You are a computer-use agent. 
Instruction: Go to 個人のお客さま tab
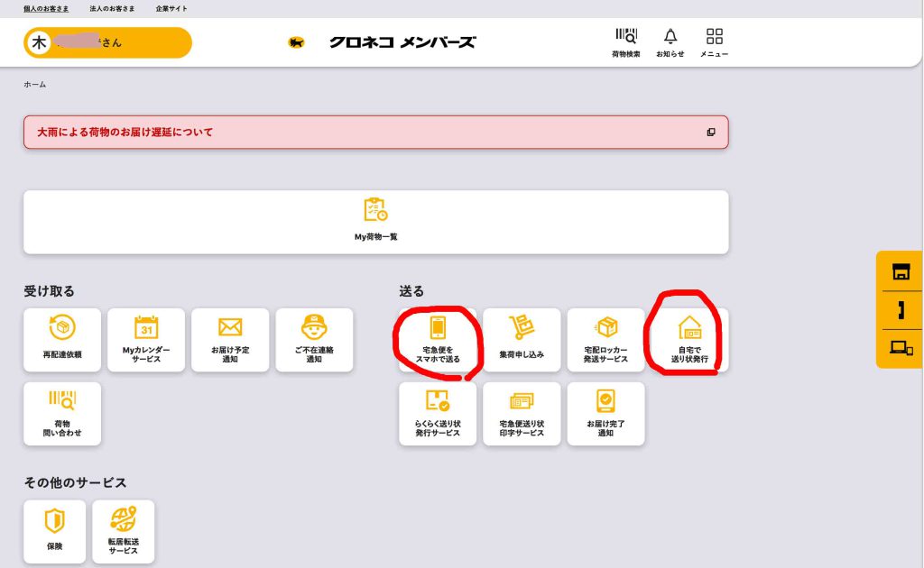pos(46,9)
